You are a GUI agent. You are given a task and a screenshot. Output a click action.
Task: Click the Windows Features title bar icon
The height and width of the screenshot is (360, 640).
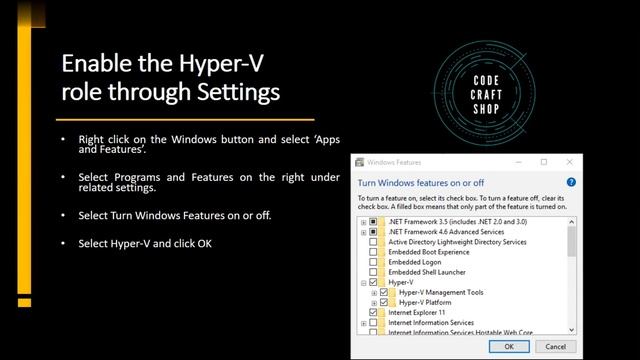coord(360,162)
